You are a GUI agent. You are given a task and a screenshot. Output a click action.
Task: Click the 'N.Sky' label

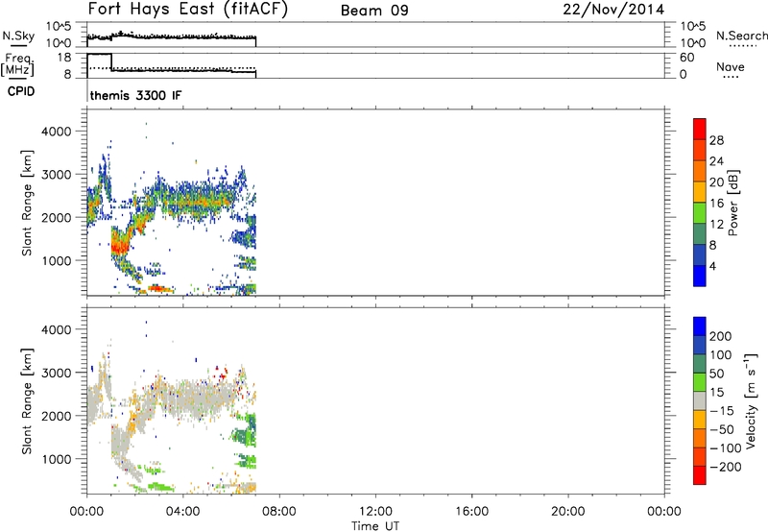(x=18, y=36)
